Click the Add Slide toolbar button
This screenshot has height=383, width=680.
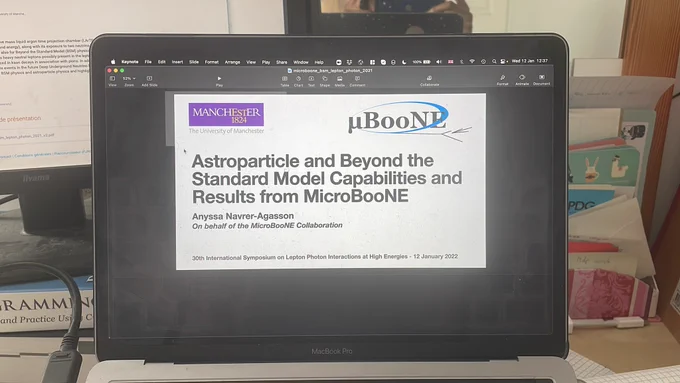click(x=149, y=81)
